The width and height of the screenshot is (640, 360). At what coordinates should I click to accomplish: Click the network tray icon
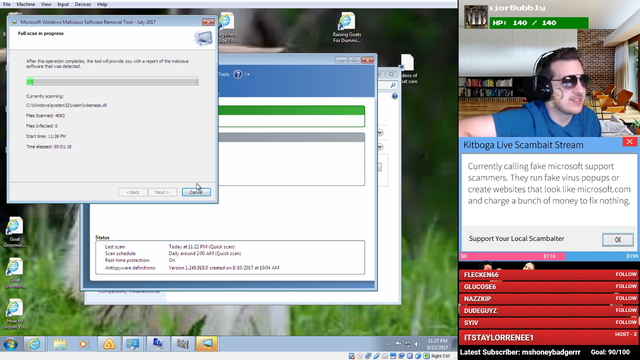408,344
